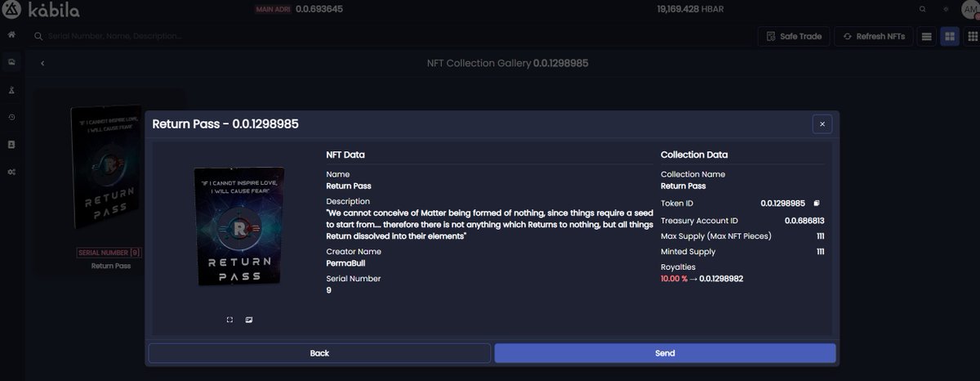The width and height of the screenshot is (980, 381).
Task: Click the magnifier icon in the search bar
Action: [38, 36]
